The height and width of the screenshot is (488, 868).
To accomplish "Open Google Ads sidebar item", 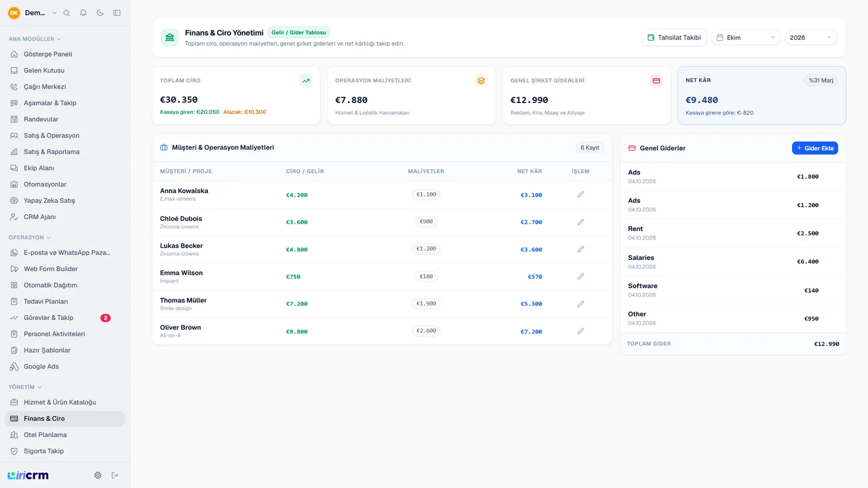I will click(x=65, y=367).
